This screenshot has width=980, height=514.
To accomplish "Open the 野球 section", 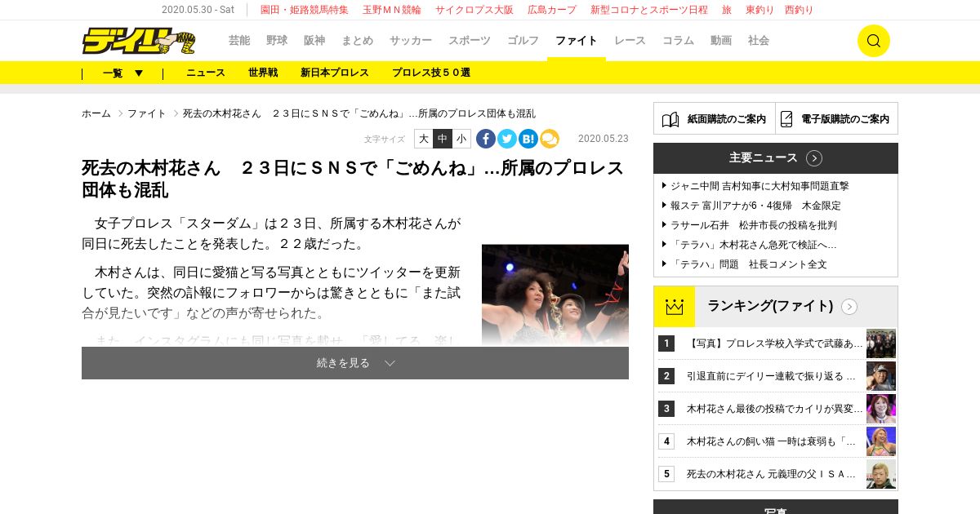I will (277, 41).
